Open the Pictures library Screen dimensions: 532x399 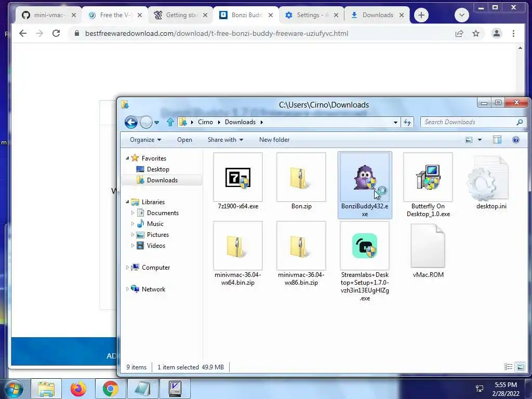point(157,235)
